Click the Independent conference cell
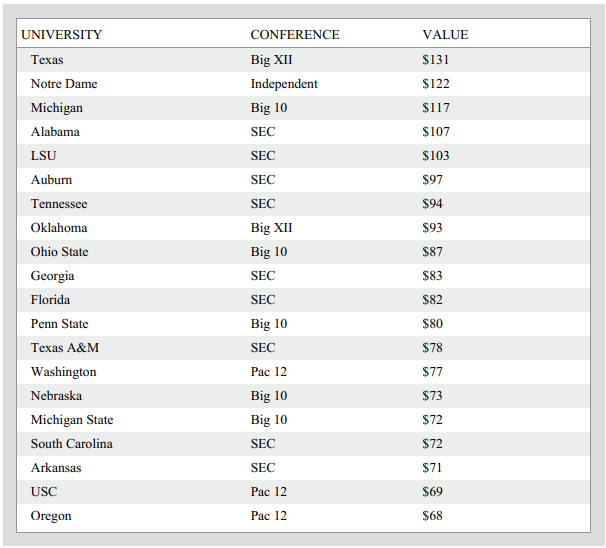The height and width of the screenshot is (548, 606). (x=284, y=84)
